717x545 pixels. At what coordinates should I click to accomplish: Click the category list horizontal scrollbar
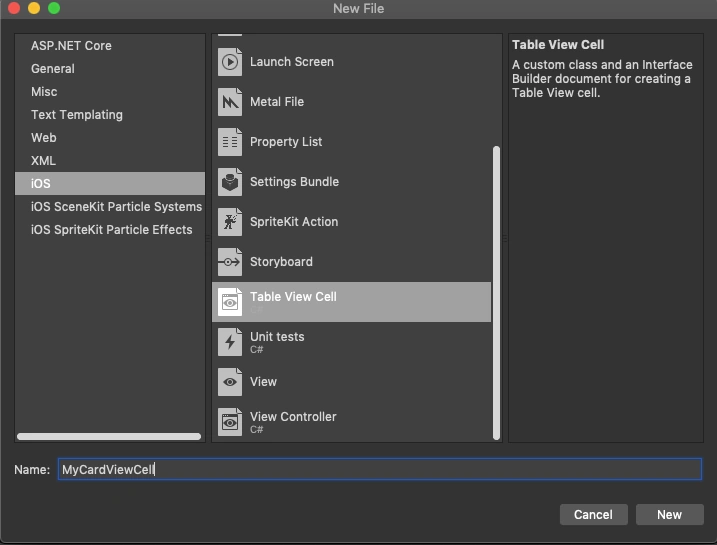[x=109, y=437]
